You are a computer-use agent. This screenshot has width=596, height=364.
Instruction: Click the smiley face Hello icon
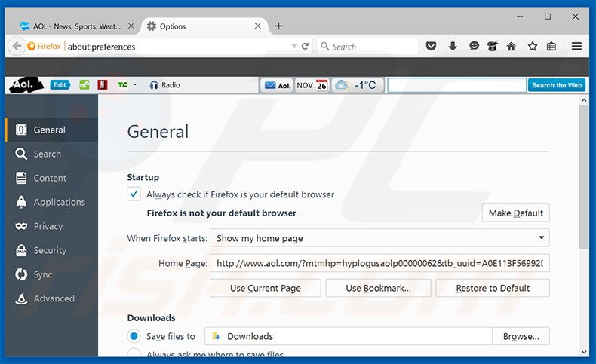pos(474,46)
